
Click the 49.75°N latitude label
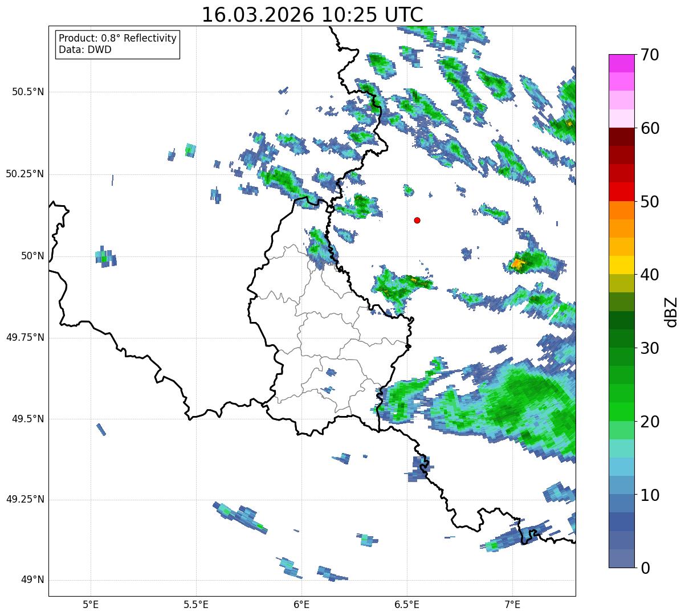click(25, 337)
